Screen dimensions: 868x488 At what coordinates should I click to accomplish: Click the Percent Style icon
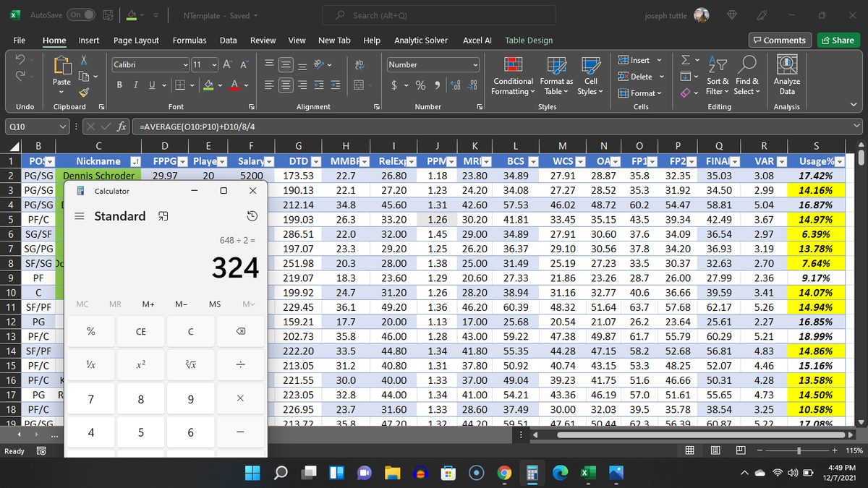click(x=420, y=85)
